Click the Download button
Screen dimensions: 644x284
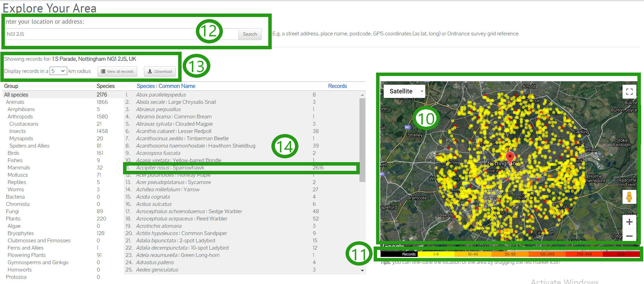[160, 72]
